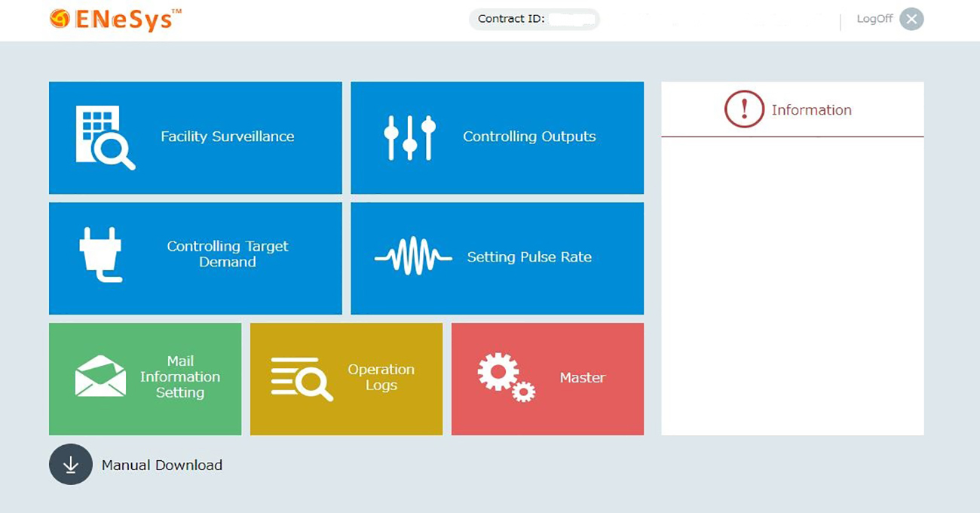Open Controlling Target Demand text
This screenshot has height=513, width=980.
point(228,254)
